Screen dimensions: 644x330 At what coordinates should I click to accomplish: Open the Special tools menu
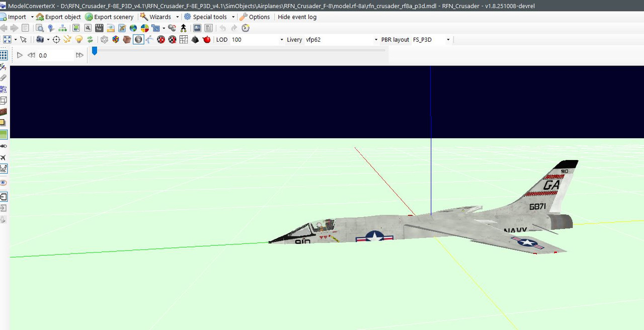[205, 17]
